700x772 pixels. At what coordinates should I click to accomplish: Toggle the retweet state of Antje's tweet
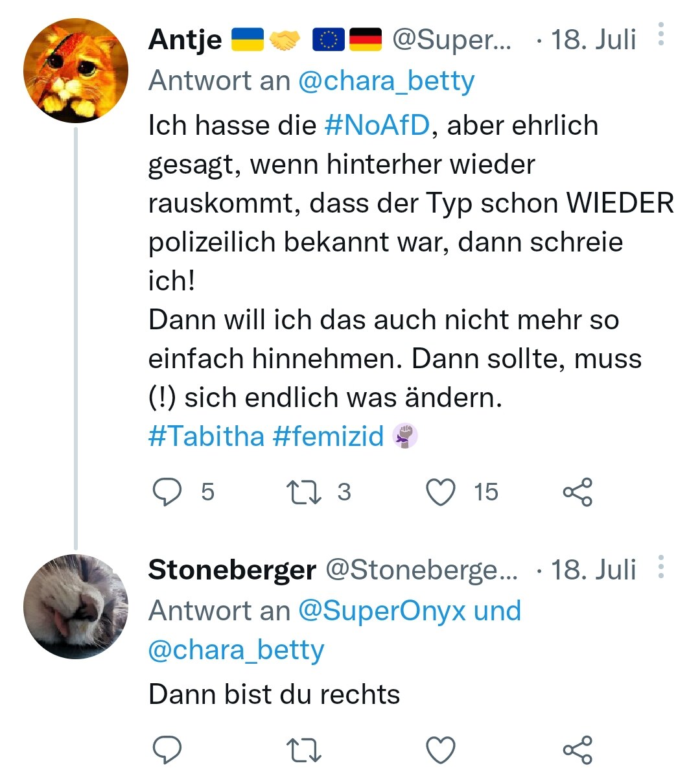coord(305,492)
